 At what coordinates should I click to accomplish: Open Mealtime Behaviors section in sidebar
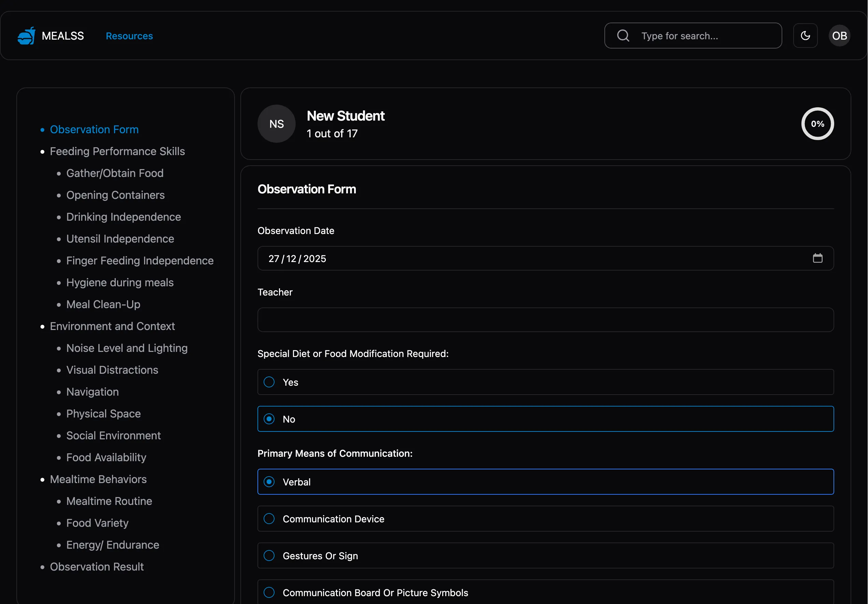point(98,479)
